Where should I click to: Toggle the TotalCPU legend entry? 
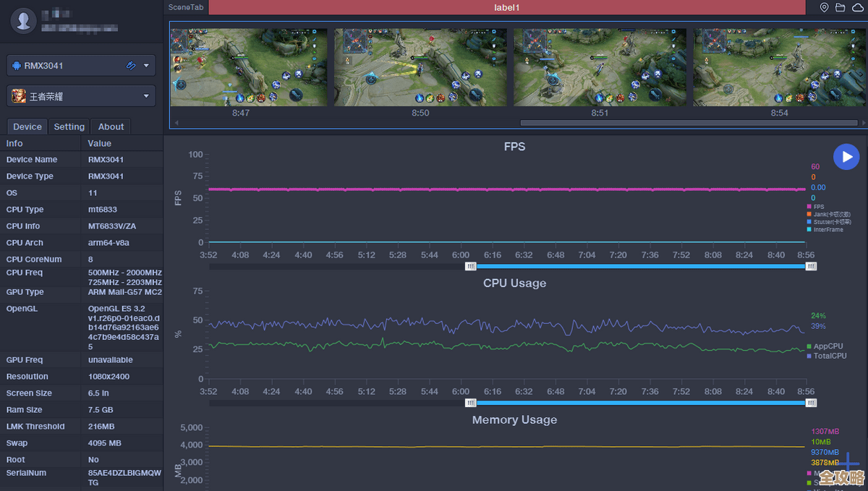pos(825,356)
